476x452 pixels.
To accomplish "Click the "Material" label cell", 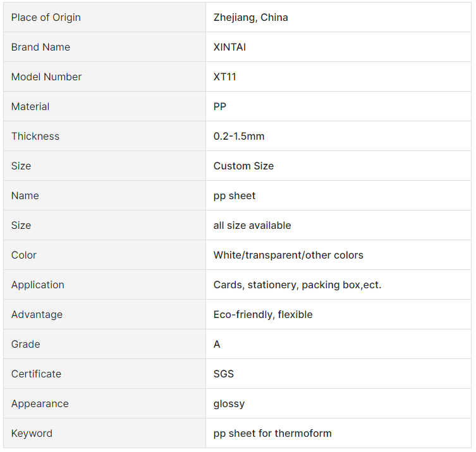I will click(30, 107).
